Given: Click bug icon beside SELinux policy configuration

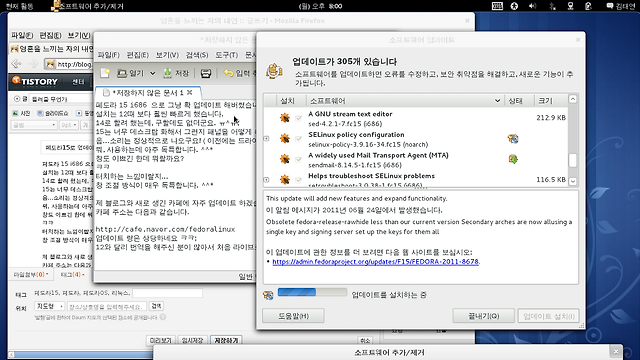Looking at the screenshot, I should (x=284, y=138).
